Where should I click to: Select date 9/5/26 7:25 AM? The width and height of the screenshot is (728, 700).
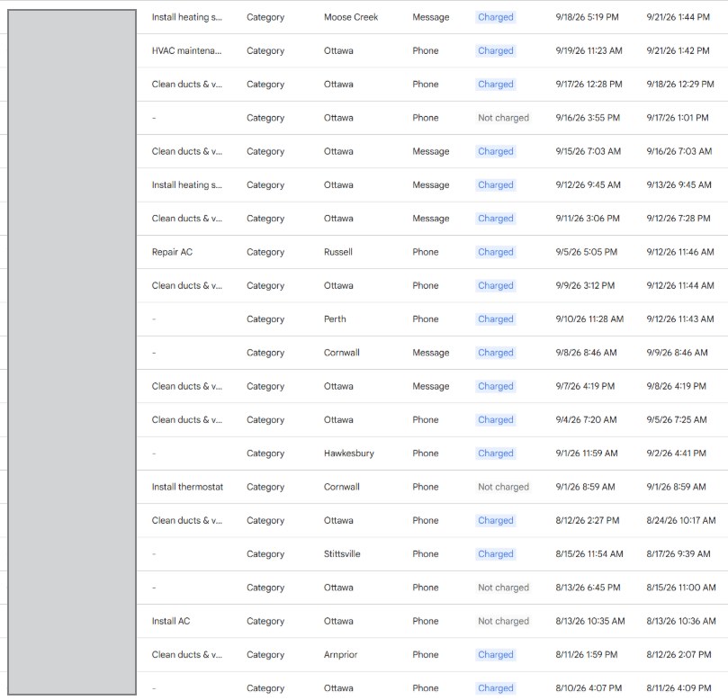point(677,419)
